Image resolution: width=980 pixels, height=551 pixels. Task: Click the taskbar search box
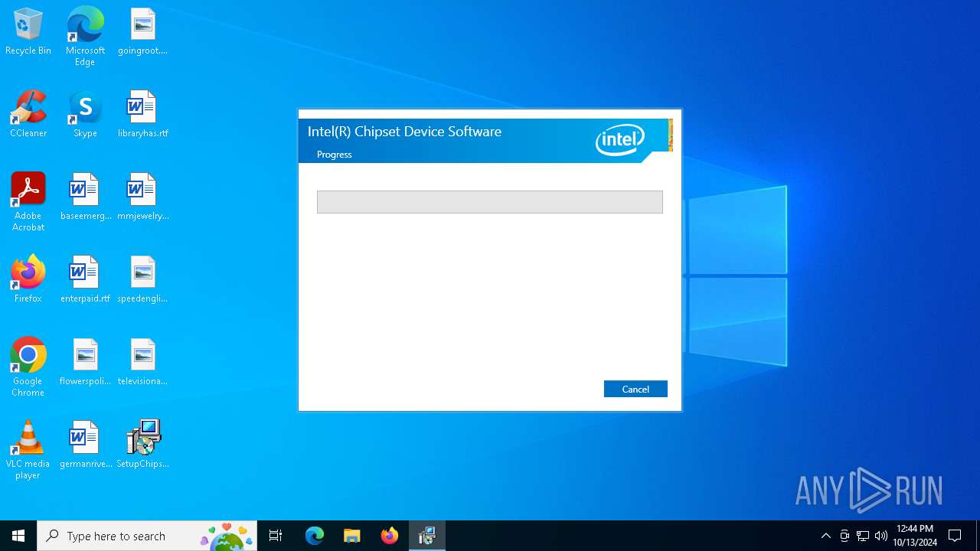(147, 536)
